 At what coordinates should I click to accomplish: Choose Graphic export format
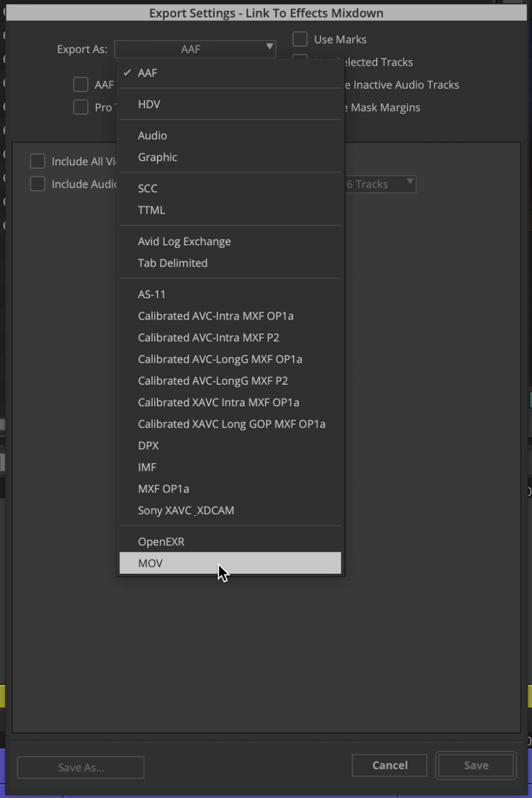click(x=230, y=157)
